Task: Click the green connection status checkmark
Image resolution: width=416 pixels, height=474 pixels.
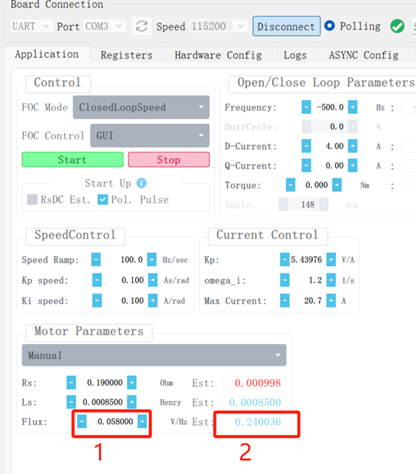Action: [x=397, y=26]
